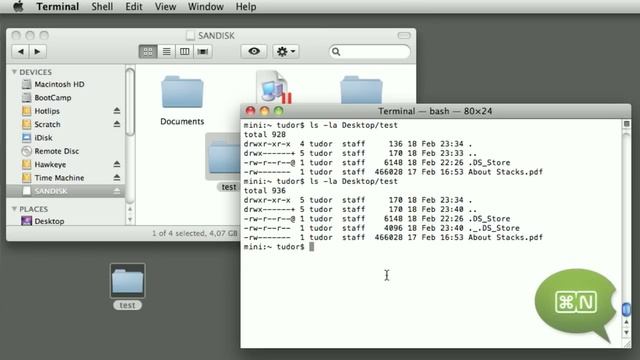Open the Apple menu
Image resolution: width=640 pixels, height=360 pixels.
[18, 7]
